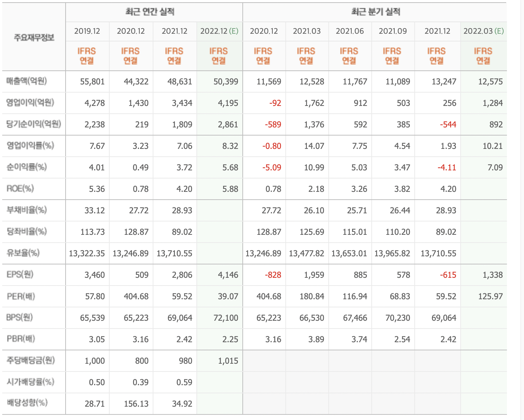Viewport: 524px width, 420px height.
Task: Click the 2021.03 quarterly column header
Action: coord(307,31)
